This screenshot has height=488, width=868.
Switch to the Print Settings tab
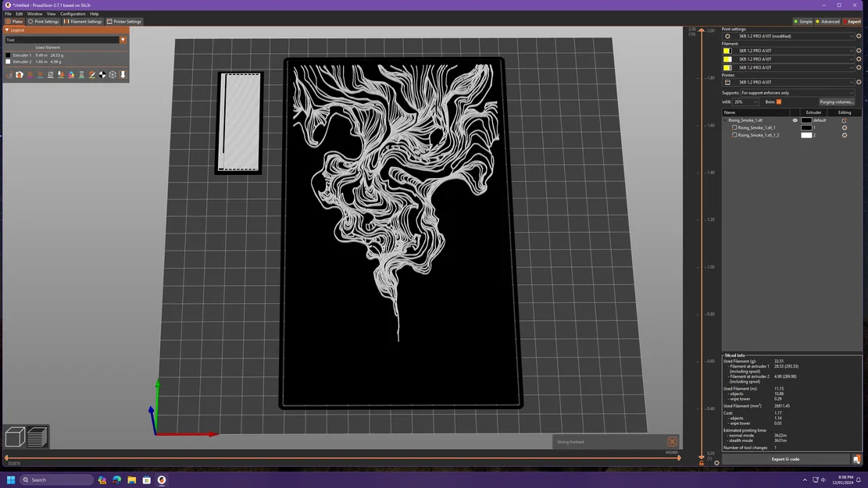[x=43, y=22]
